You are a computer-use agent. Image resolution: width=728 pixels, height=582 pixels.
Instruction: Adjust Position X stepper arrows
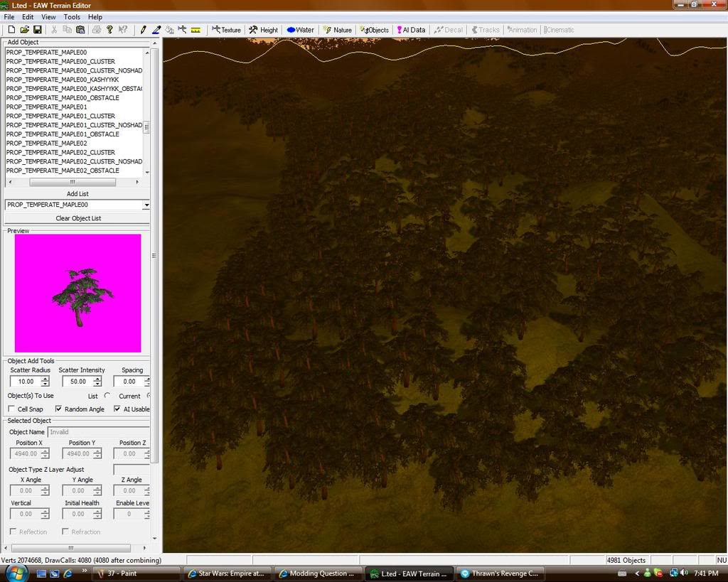[x=45, y=453]
